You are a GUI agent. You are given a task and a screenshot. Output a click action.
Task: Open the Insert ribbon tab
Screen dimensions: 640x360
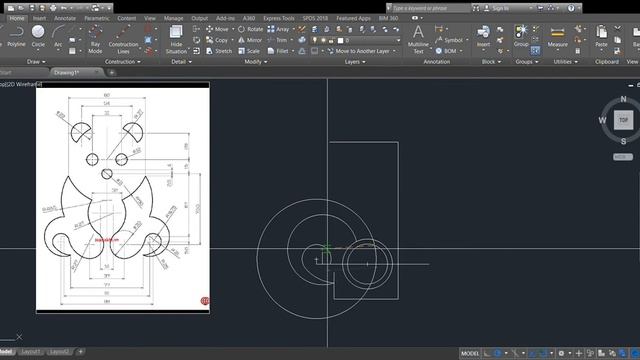click(39, 18)
